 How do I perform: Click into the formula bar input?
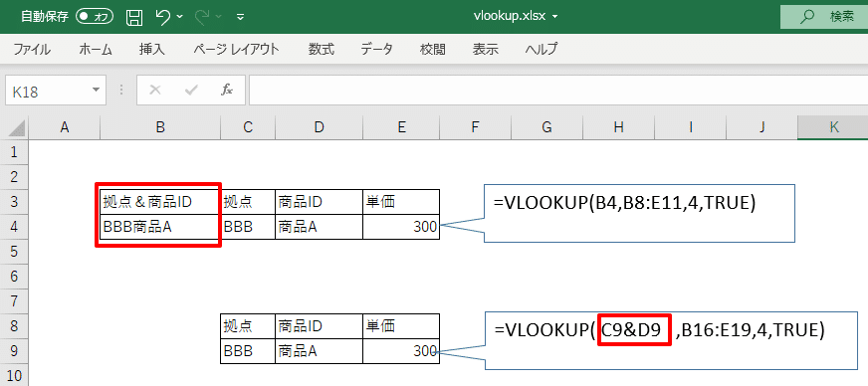[x=558, y=91]
